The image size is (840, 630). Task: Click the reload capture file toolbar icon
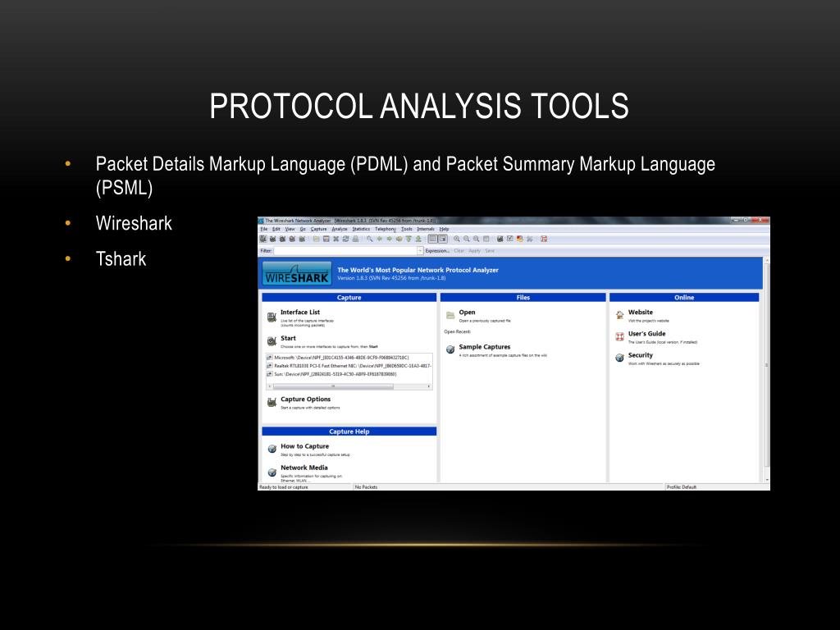(345, 239)
